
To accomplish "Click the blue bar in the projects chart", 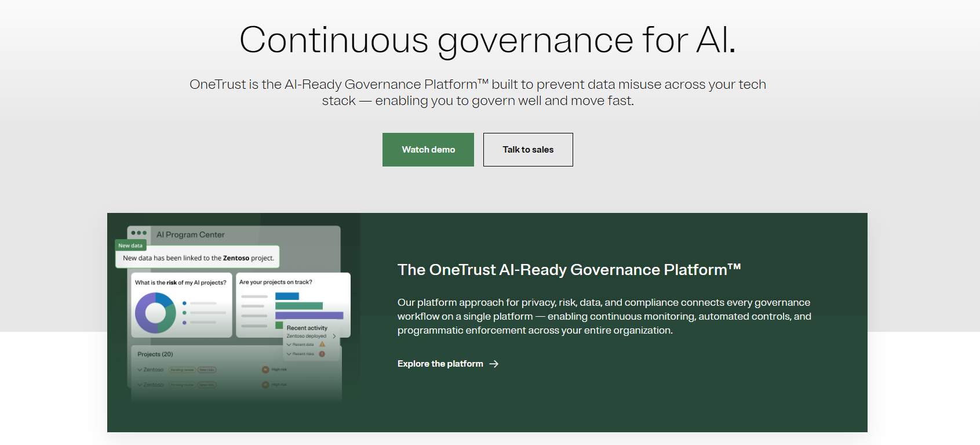I will pos(287,296).
